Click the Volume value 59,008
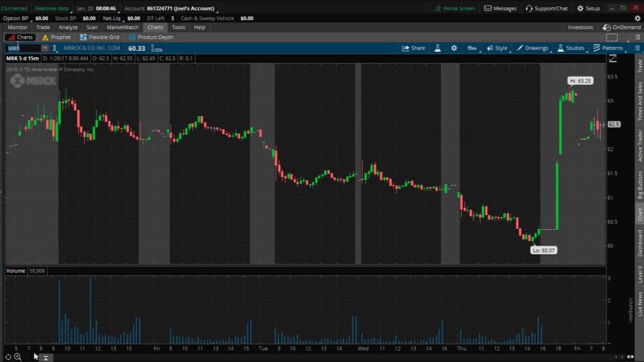 [x=37, y=270]
